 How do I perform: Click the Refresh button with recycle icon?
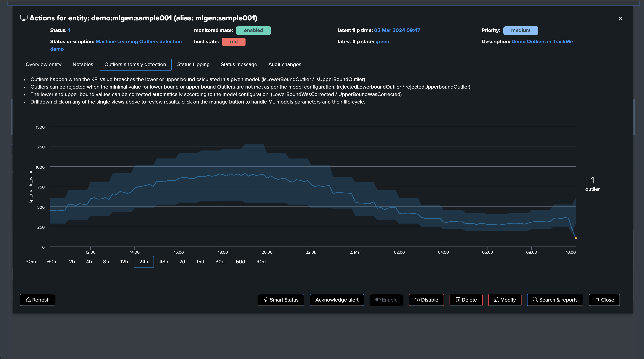[x=38, y=300]
